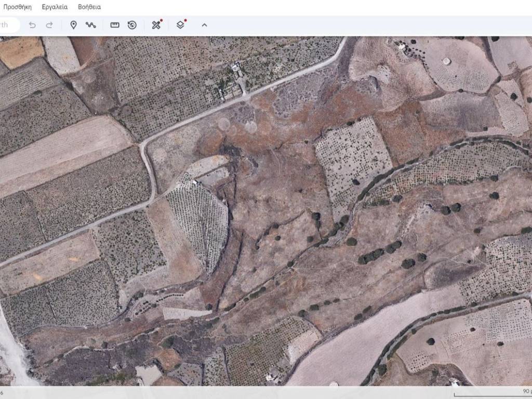Select the draw path or polygon tool

pos(91,25)
